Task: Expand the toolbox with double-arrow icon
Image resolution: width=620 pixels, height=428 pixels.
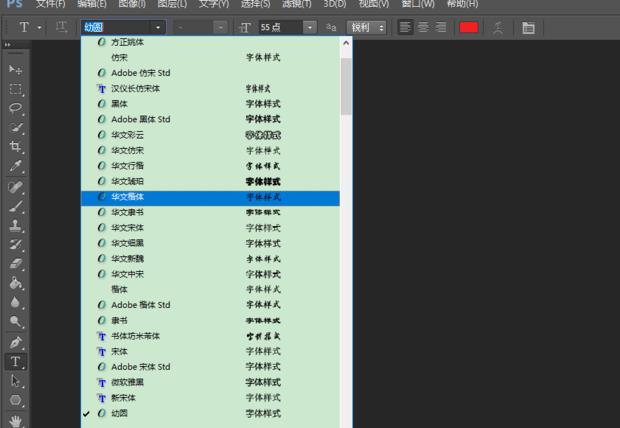Action: pos(7,45)
